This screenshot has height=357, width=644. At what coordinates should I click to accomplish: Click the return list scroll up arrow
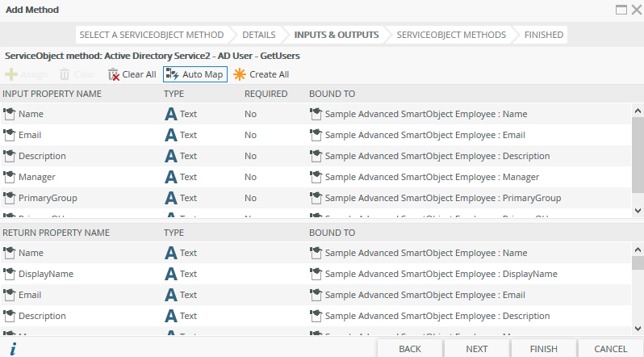(x=638, y=250)
